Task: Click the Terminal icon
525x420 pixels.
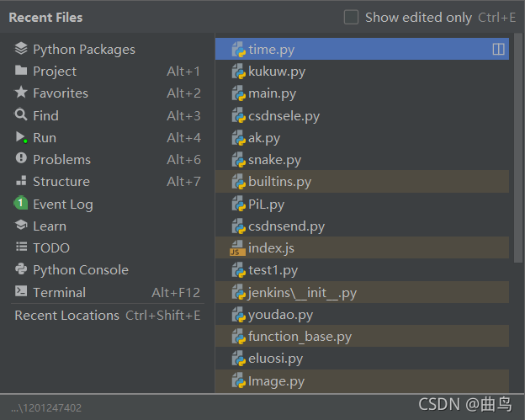Action: click(21, 291)
